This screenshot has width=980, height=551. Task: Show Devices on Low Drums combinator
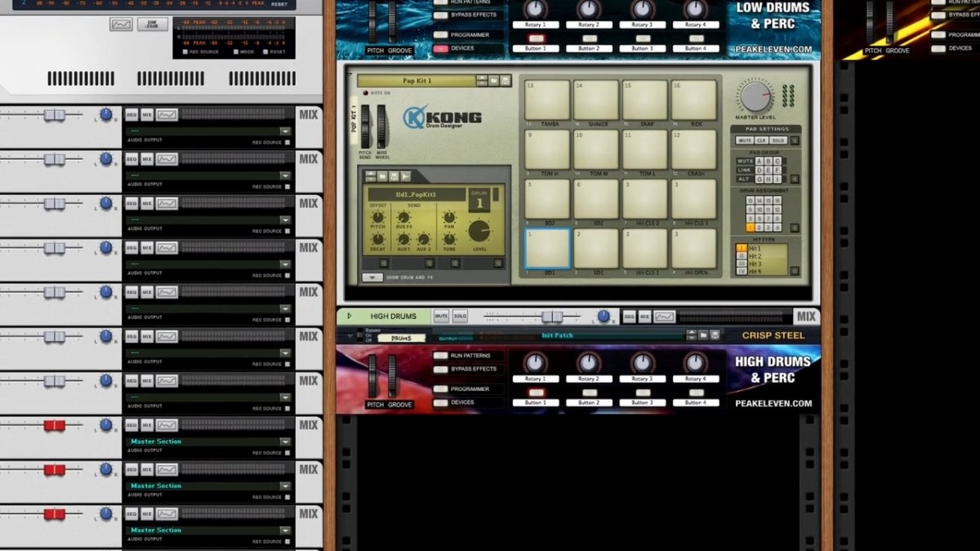(441, 48)
